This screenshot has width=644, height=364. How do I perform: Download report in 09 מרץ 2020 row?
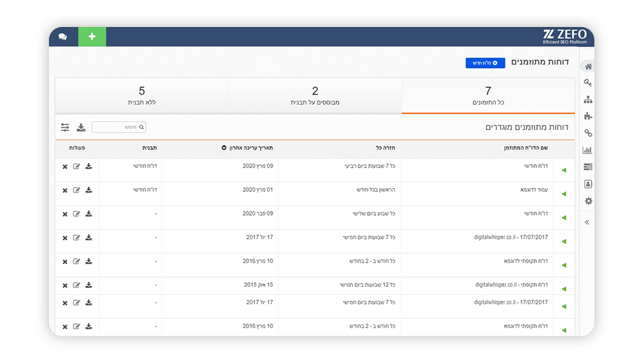coord(89,166)
